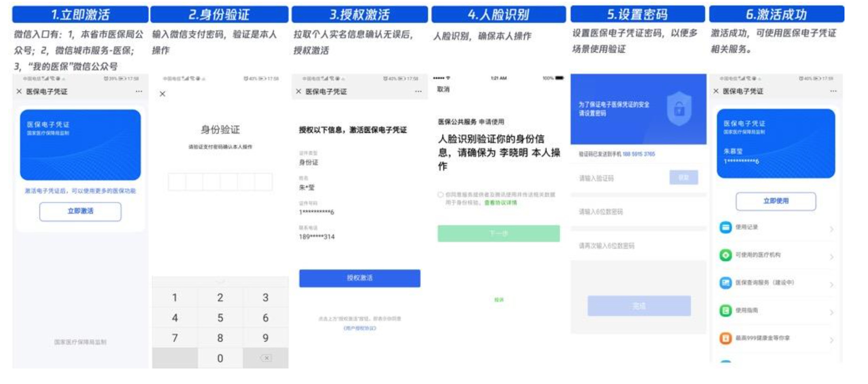Tap the blue 医保电子凭证 card above 立即激活
The width and height of the screenshot is (868, 384).
tap(80, 145)
